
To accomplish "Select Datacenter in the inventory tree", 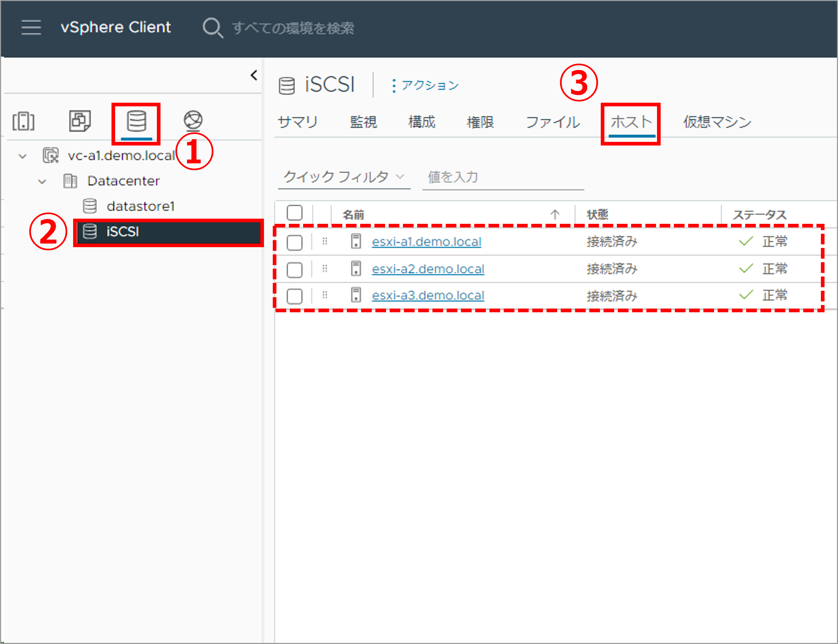I will click(123, 181).
